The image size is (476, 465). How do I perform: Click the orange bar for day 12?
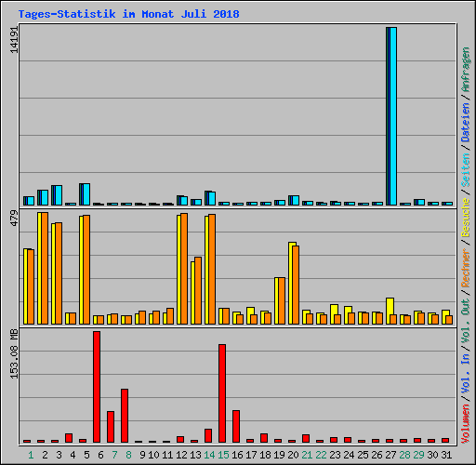(184, 269)
